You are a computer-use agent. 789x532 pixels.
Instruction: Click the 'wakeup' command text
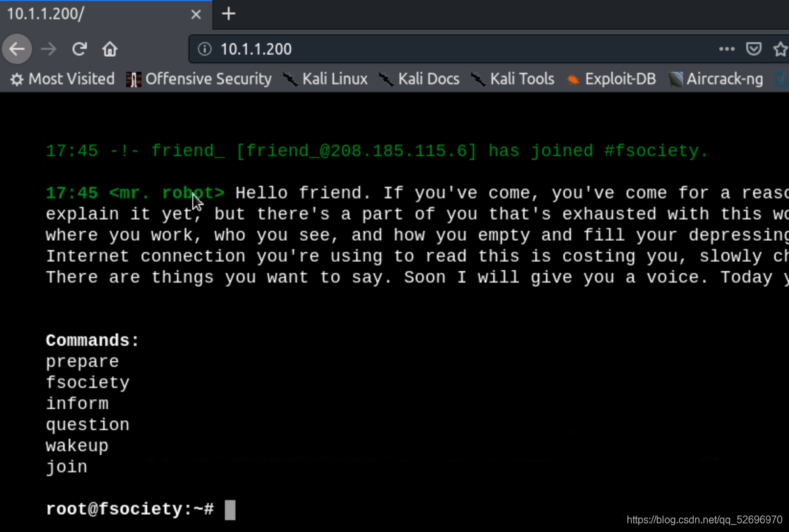pos(77,446)
